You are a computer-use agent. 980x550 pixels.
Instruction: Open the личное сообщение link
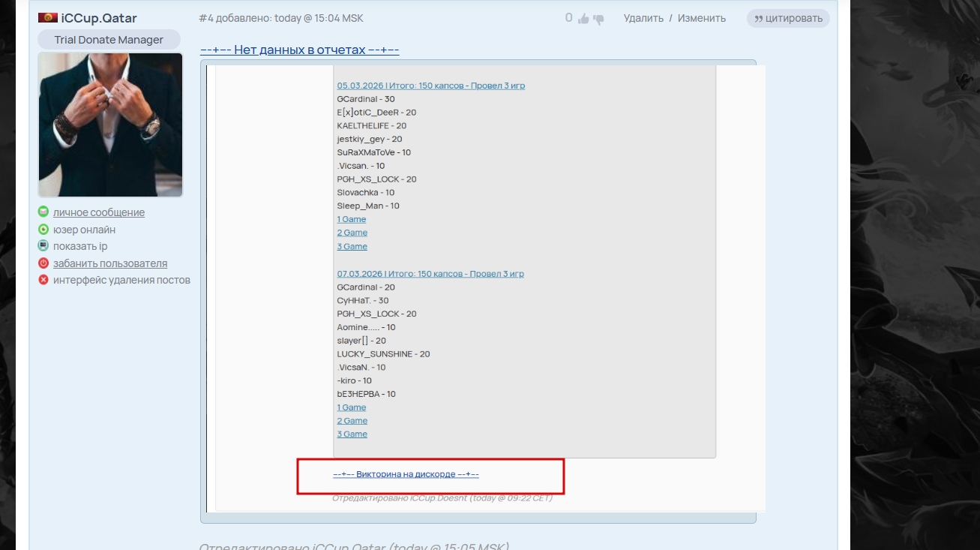click(x=99, y=212)
